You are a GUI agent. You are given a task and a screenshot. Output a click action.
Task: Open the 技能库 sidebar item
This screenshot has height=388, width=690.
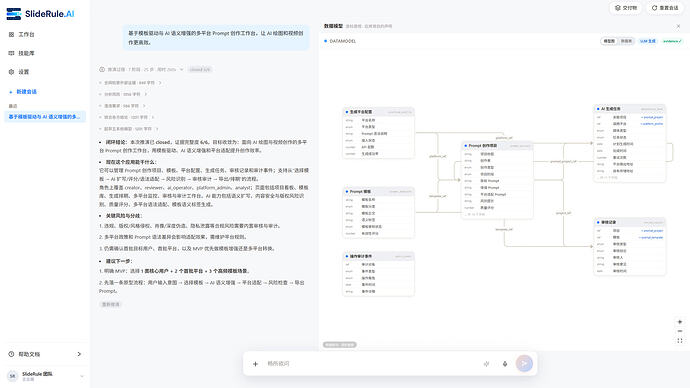(x=26, y=53)
